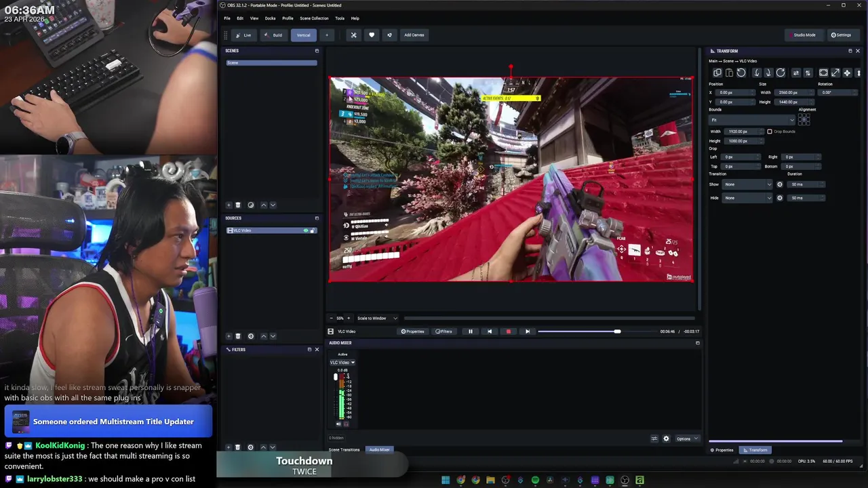Viewport: 868px width, 488px height.
Task: Switch to the Properties tab at bottom right
Action: coord(722,450)
